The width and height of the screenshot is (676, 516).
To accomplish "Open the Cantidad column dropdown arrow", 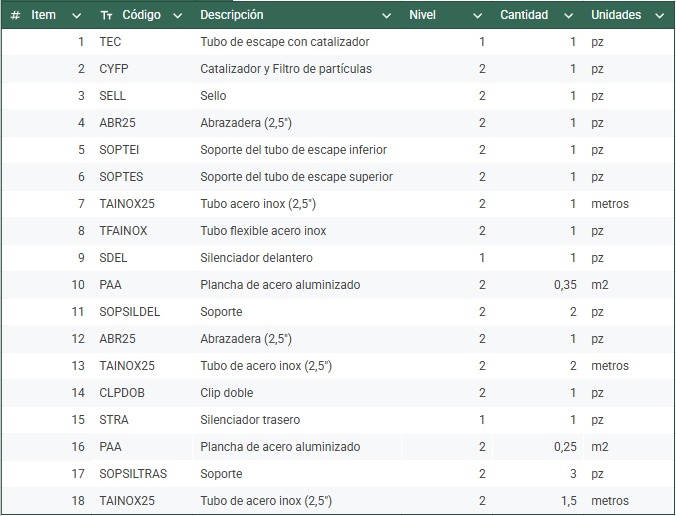I will [x=568, y=16].
